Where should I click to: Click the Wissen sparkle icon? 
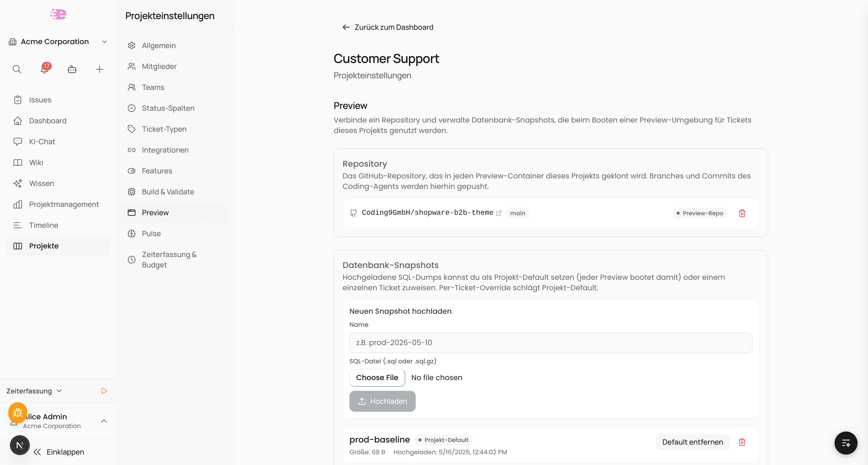[18, 183]
